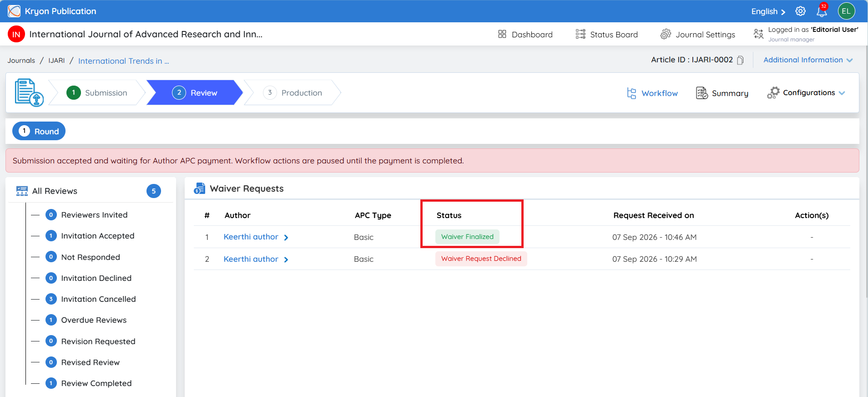Click the red IN journal badge
Image resolution: width=868 pixels, height=397 pixels.
(x=16, y=34)
